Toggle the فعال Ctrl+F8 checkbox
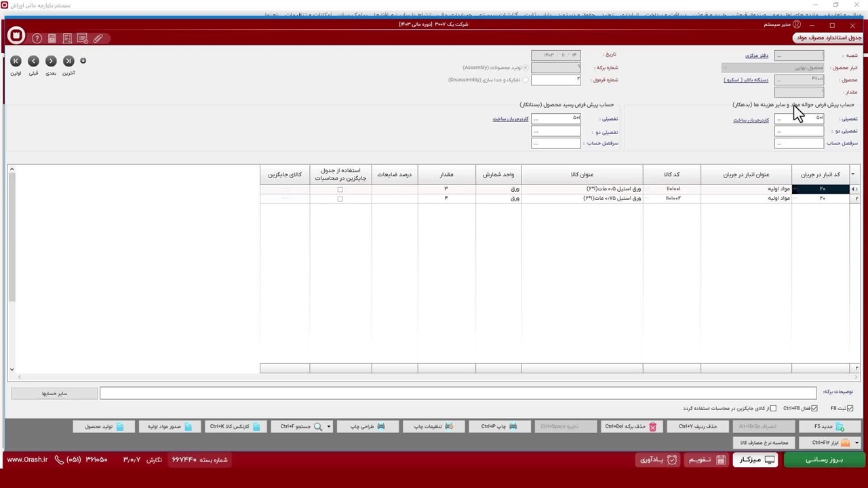The width and height of the screenshot is (868, 488). (814, 409)
